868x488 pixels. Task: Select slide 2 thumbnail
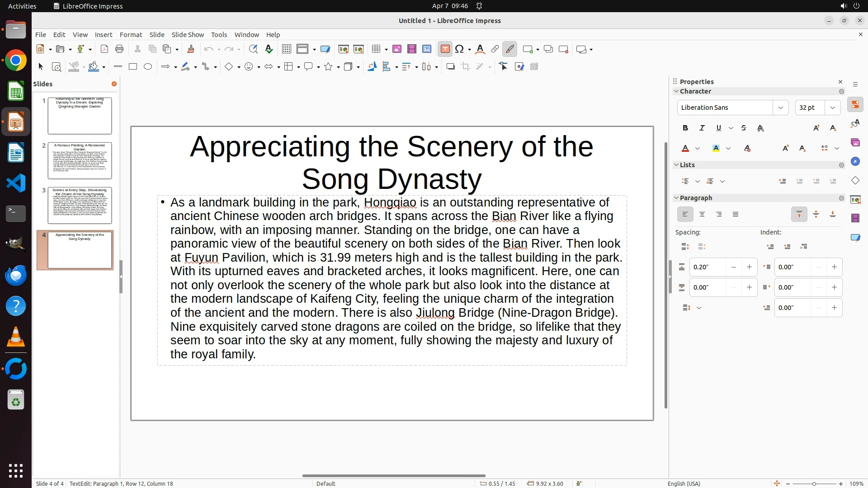[x=80, y=160]
